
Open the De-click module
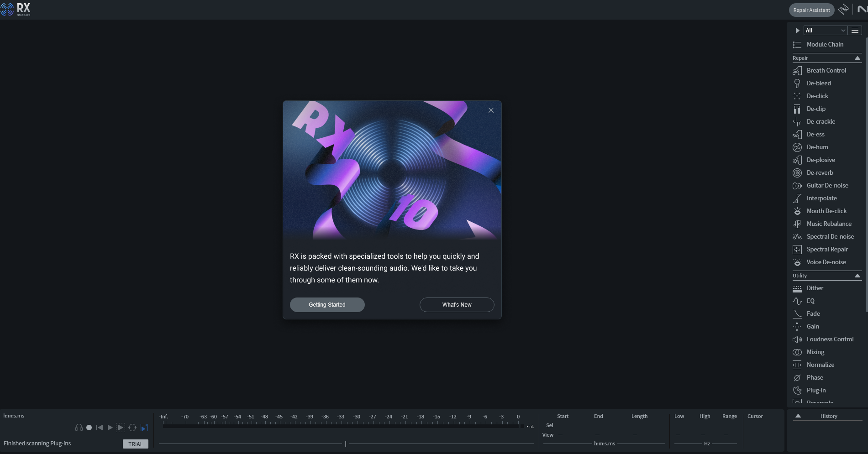[826, 96]
